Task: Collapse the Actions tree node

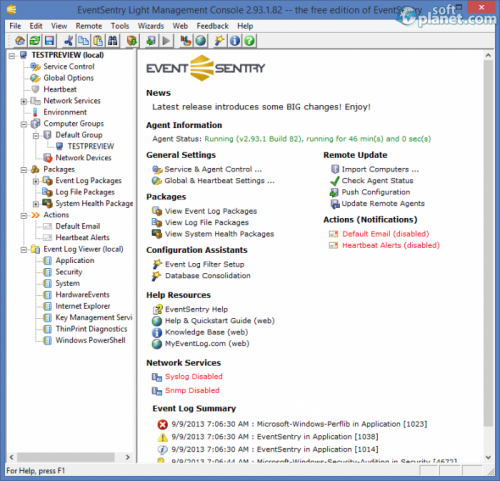Action: click(24, 216)
